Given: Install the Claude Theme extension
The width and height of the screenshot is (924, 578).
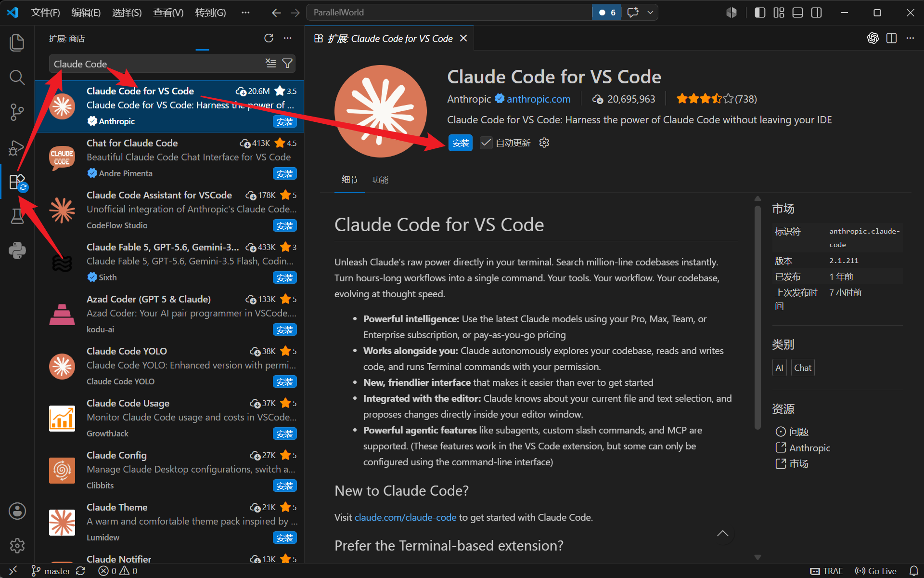Looking at the screenshot, I should [x=285, y=538].
